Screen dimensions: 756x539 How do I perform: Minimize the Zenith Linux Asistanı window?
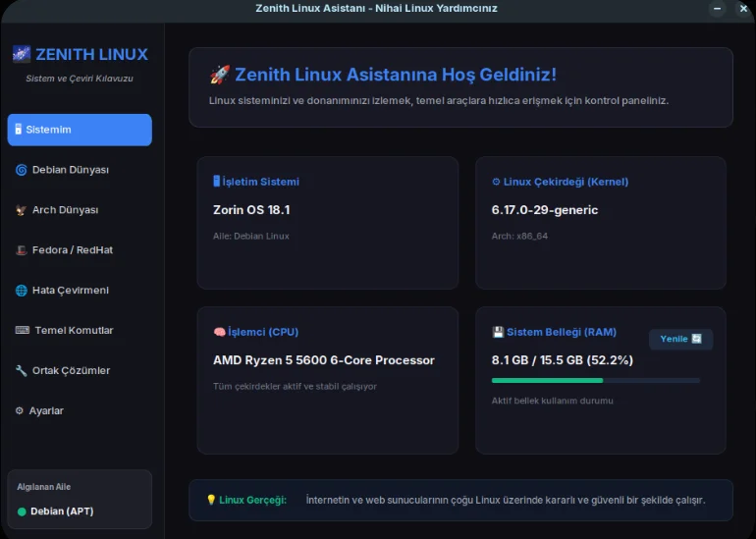(718, 8)
